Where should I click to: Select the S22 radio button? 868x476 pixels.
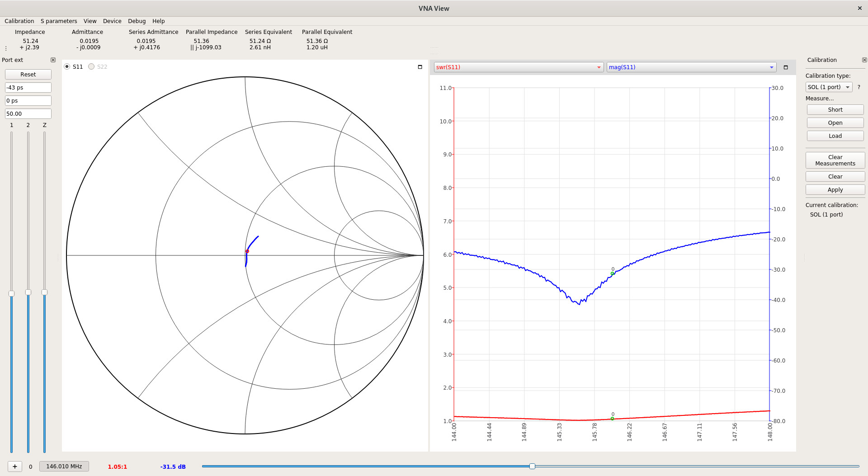(x=91, y=66)
